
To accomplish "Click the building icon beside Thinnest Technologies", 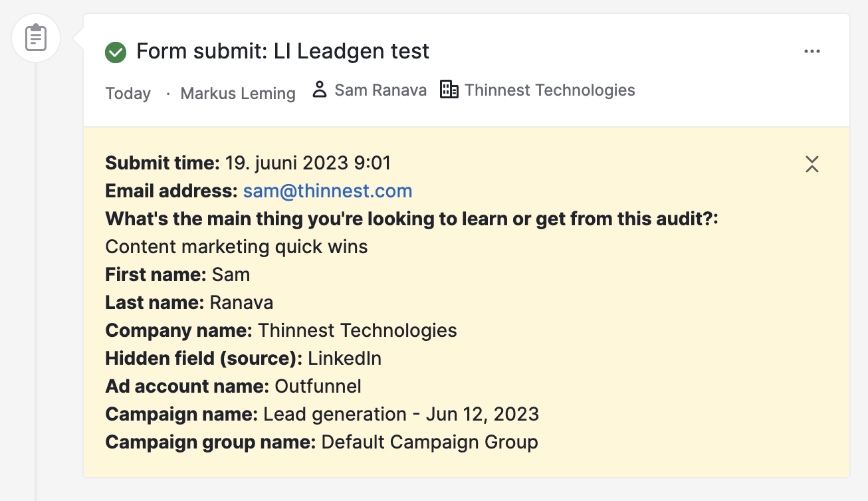I will tap(449, 90).
